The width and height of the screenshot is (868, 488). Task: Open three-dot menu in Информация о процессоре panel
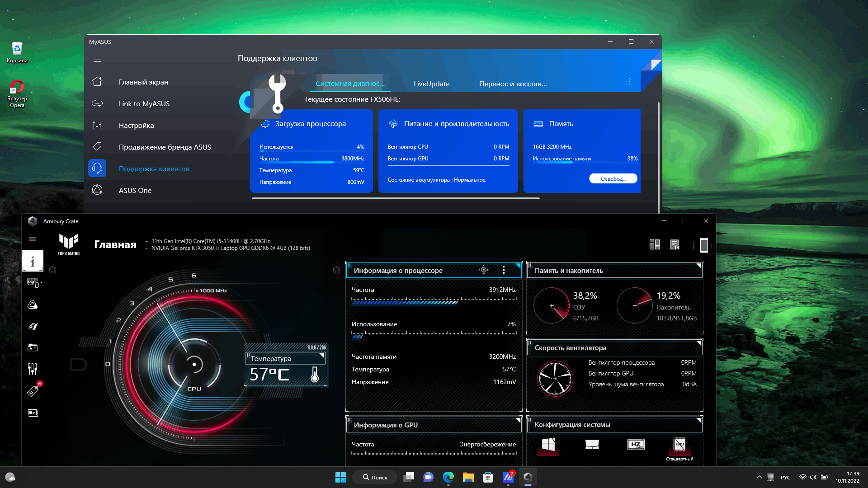504,270
